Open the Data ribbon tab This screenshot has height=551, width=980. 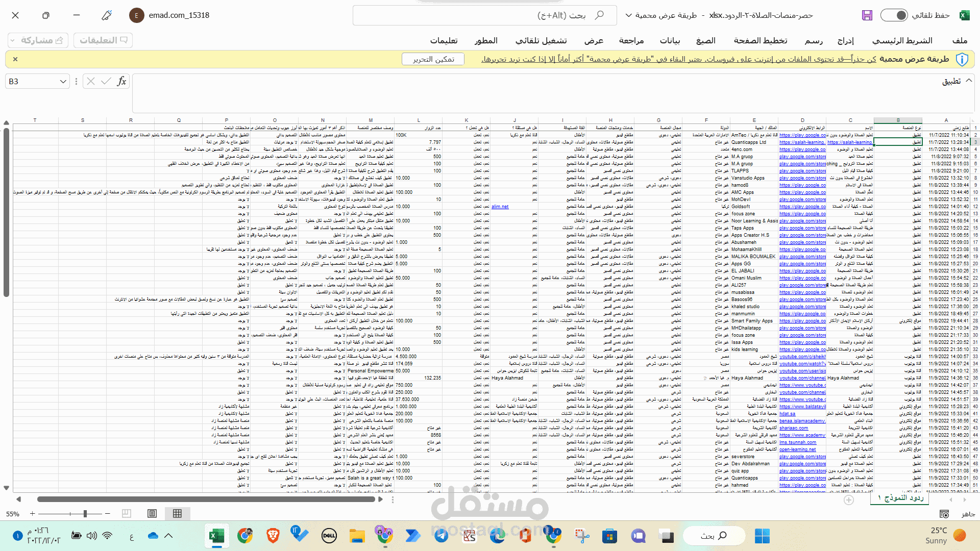[670, 40]
